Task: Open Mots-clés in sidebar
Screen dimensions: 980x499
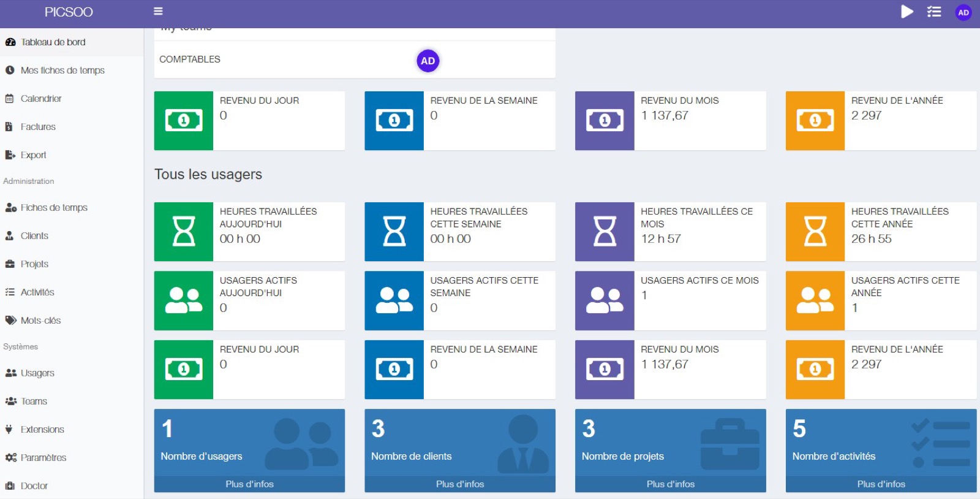Action: click(72, 321)
